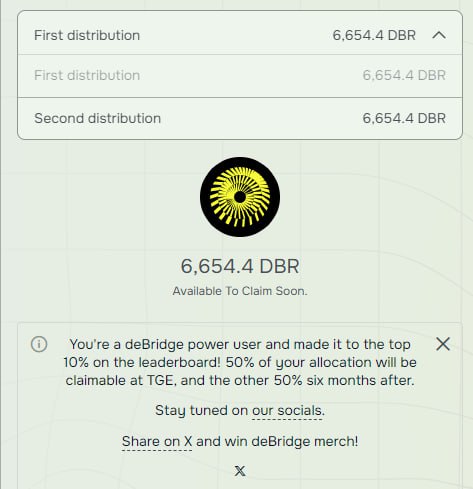Click 'and win deBridge merch!' text
The image size is (473, 489).
[277, 441]
